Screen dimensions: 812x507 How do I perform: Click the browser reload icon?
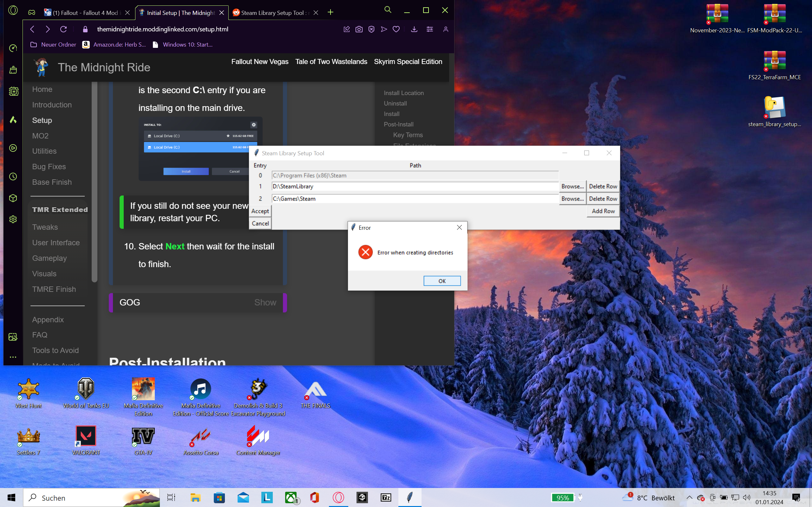(63, 29)
